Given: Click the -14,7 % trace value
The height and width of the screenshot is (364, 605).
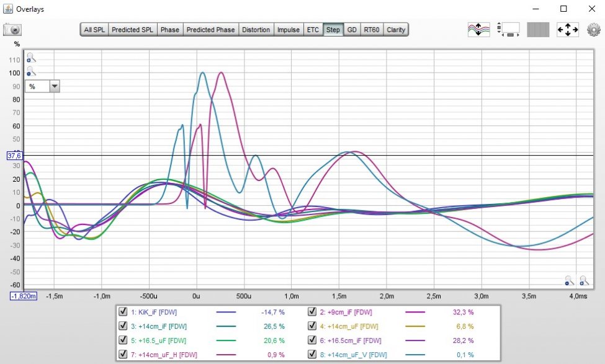Looking at the screenshot, I should 273,312.
